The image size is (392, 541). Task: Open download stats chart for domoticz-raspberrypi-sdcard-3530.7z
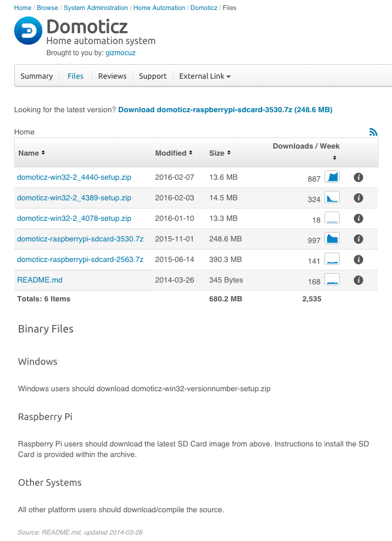coord(332,238)
